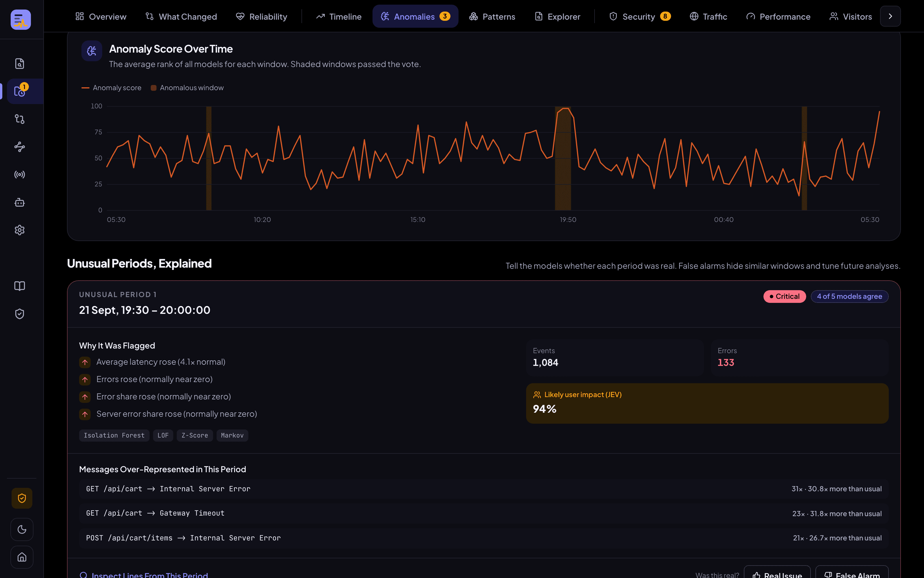The image size is (924, 578).
Task: Click the Events 1,084 stat card
Action: click(x=614, y=357)
